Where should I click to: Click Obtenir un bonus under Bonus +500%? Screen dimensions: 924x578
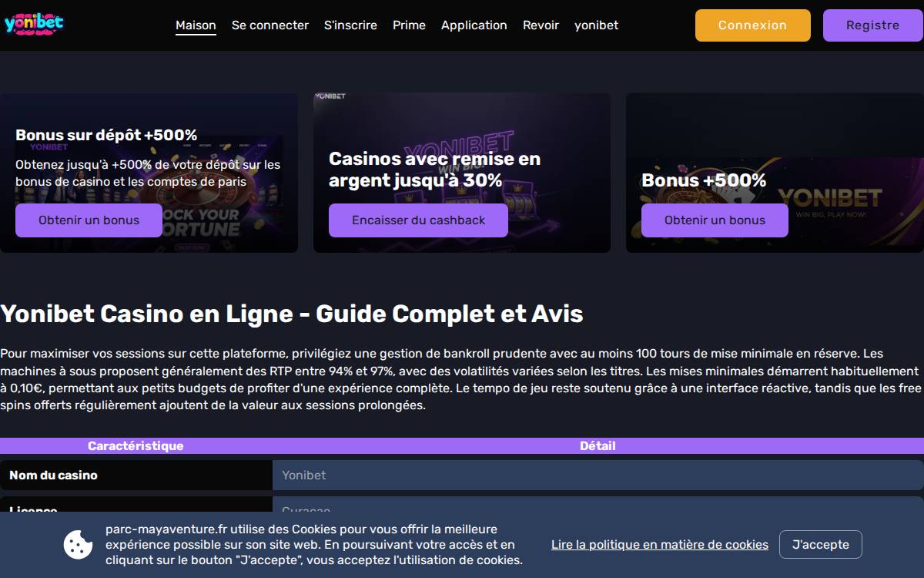[x=715, y=220]
